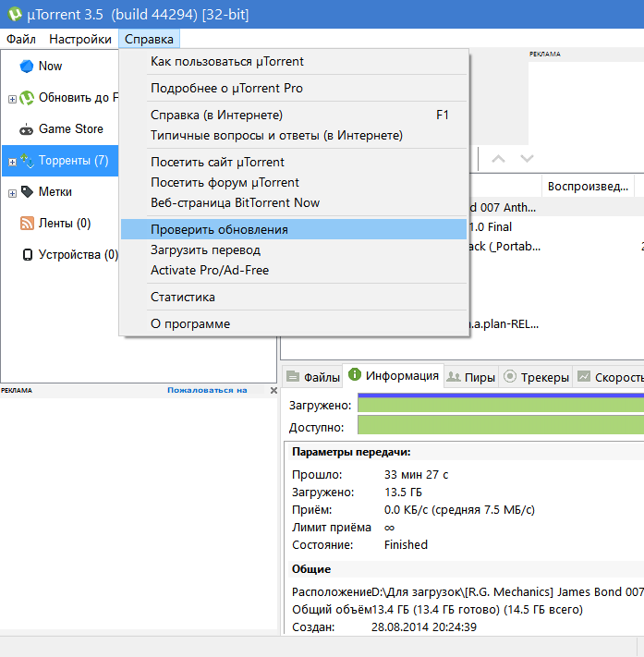
Task: Switch to the Трекеры tab
Action: click(535, 377)
